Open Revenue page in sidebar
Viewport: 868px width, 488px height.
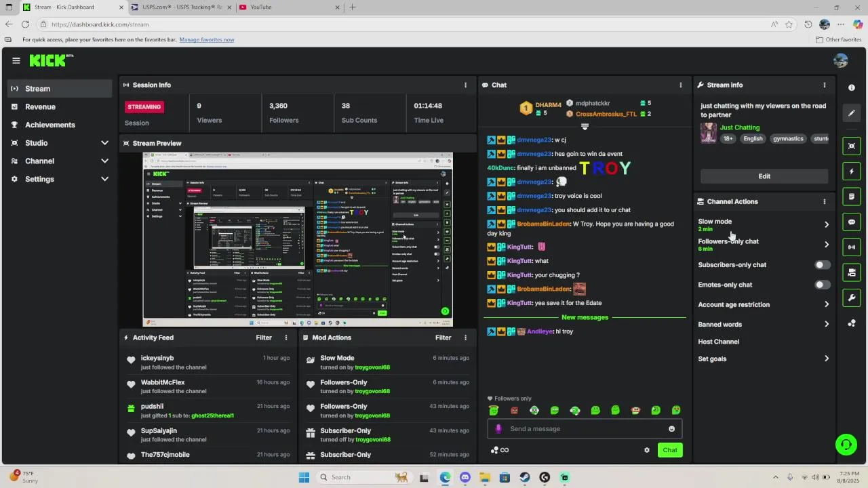[x=60, y=106]
